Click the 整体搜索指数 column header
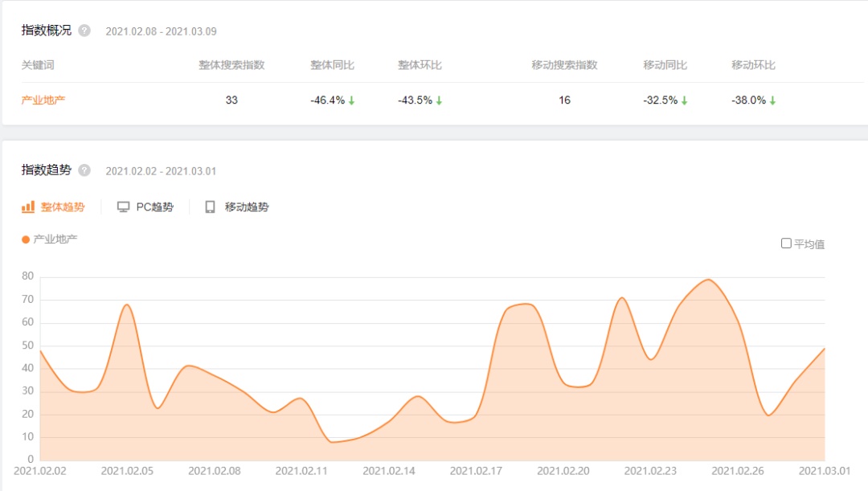868x491 pixels. click(x=231, y=65)
